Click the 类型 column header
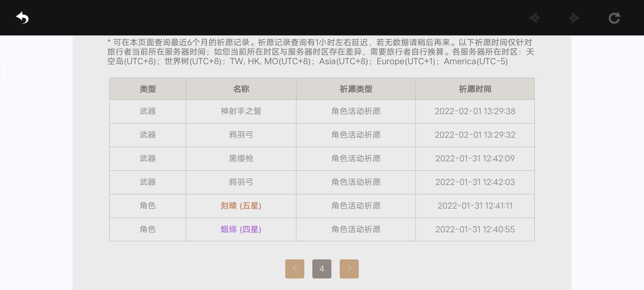This screenshot has height=290, width=644. point(148,89)
